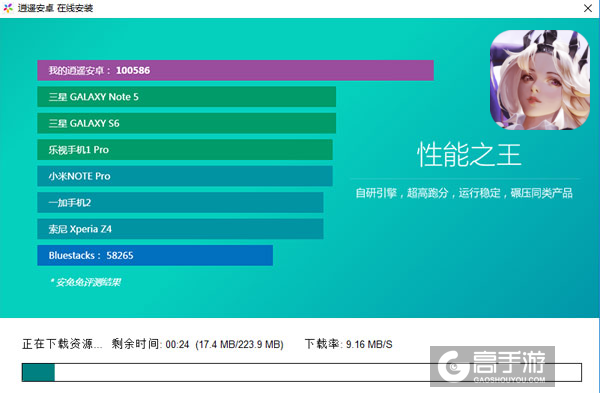
Task: Click the remaining time 00:24 readout
Action: click(150, 344)
